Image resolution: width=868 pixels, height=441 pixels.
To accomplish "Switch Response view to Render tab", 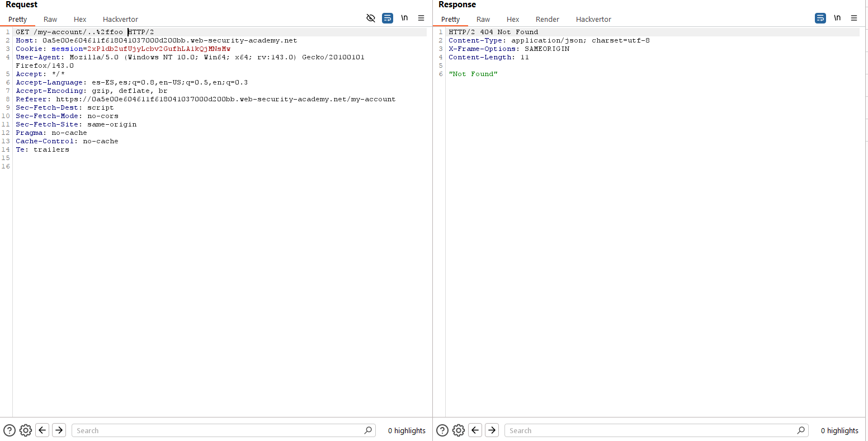I will (547, 19).
